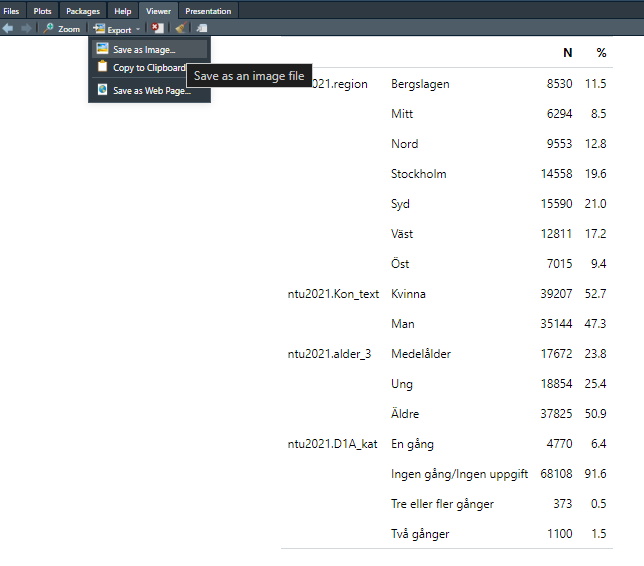Open the Export dropdown menu
644x566 pixels.
tap(118, 29)
